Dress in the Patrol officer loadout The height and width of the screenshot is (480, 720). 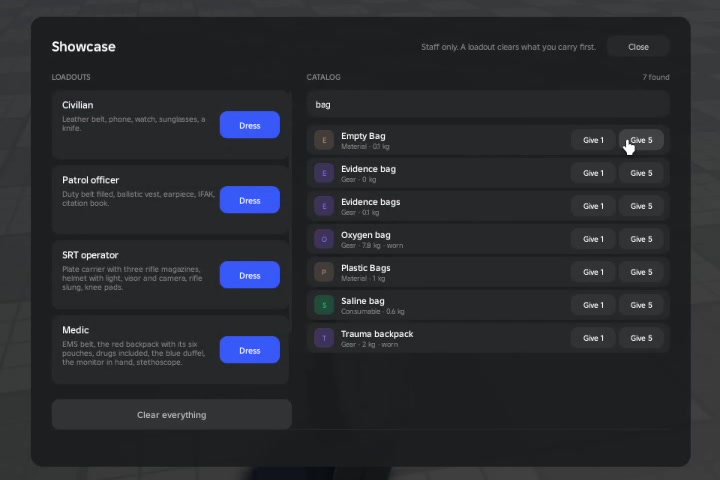pyautogui.click(x=250, y=200)
